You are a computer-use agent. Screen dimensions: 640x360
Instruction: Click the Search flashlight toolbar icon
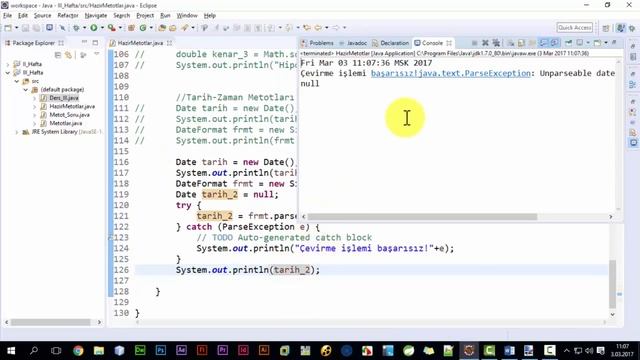point(185,28)
